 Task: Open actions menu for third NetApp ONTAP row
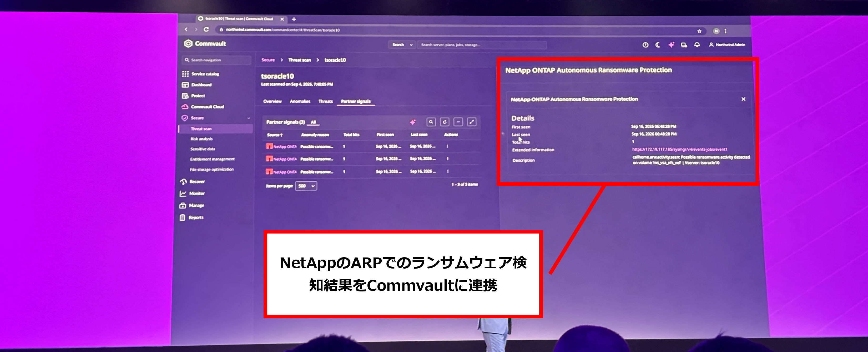click(448, 171)
